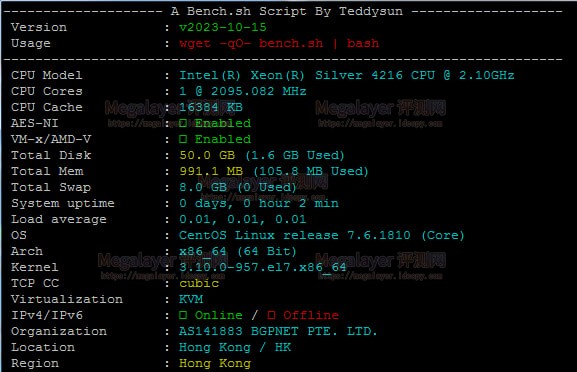Click the AS141883 BGPNET organization text
The image size is (577, 372).
pos(278,331)
